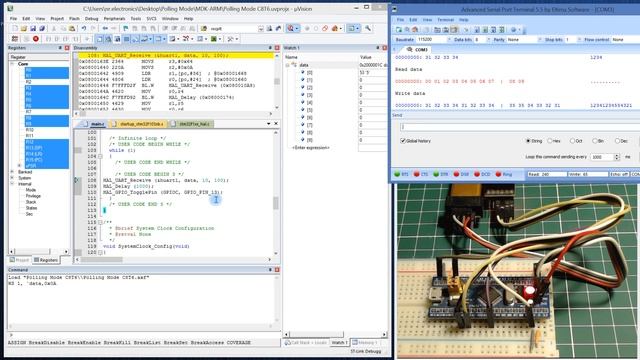Click the Save icon in uVision toolbar
Screen dimensions: 640x360
33,29
